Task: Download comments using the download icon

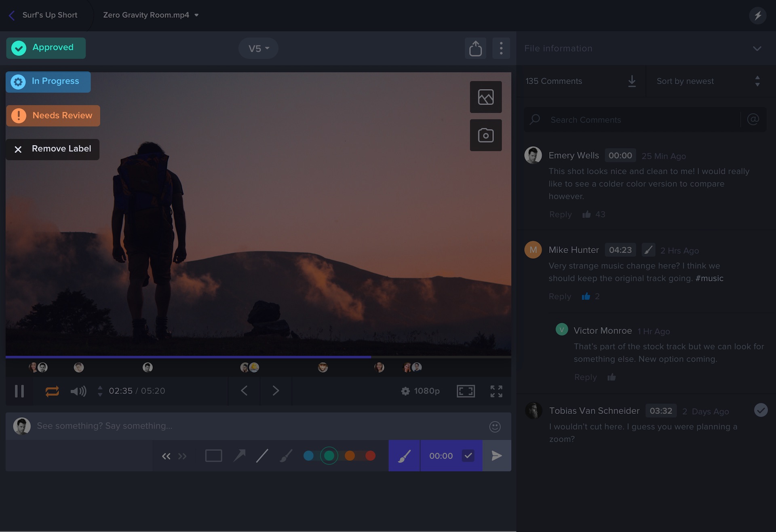Action: click(x=632, y=81)
